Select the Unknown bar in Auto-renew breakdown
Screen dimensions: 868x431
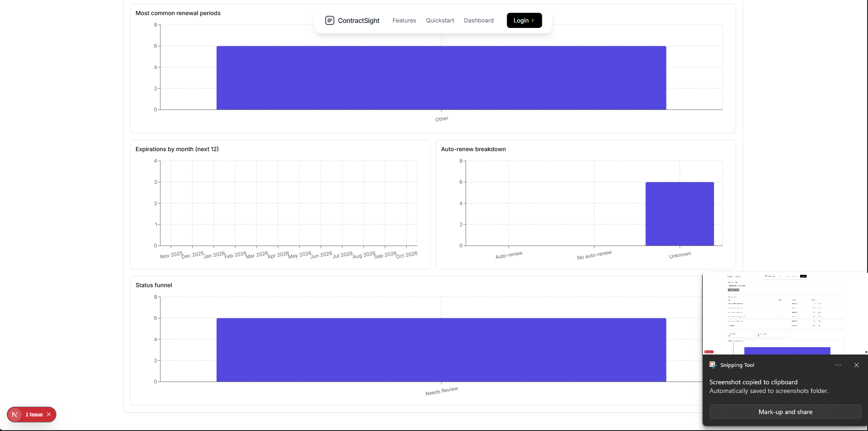point(679,213)
